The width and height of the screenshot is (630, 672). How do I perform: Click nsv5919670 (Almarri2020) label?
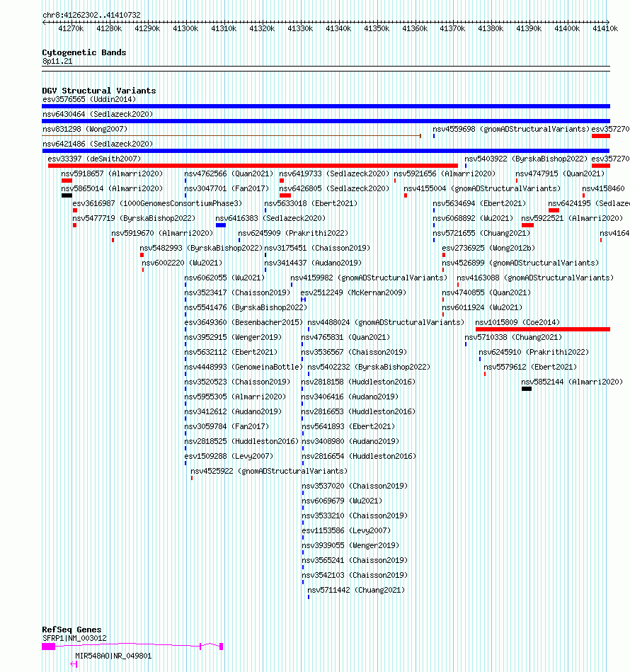pyautogui.click(x=162, y=233)
